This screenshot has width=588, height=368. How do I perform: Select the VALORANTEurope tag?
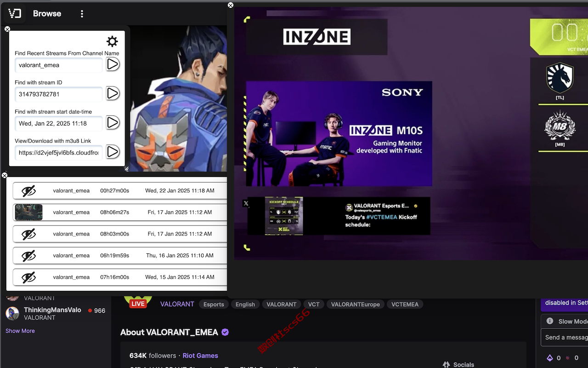[x=356, y=305]
